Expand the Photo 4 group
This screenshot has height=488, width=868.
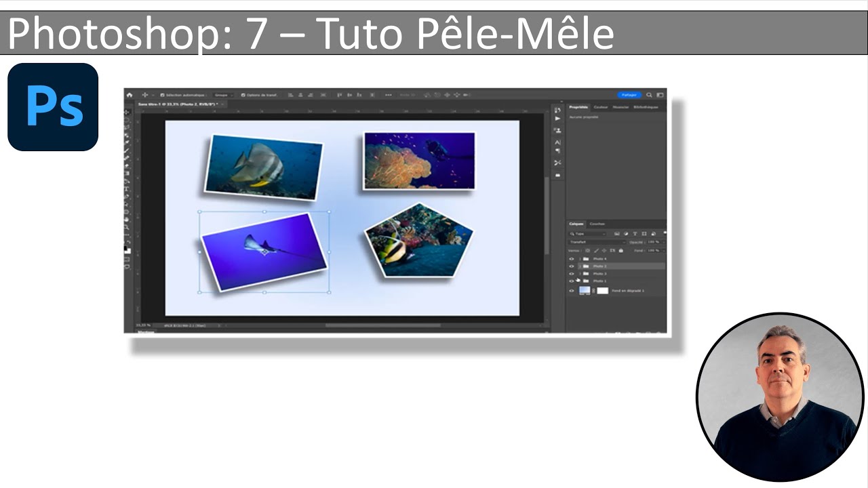tap(580, 259)
